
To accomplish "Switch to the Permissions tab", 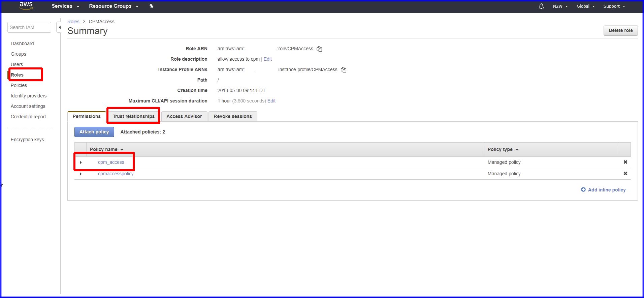I will (87, 116).
